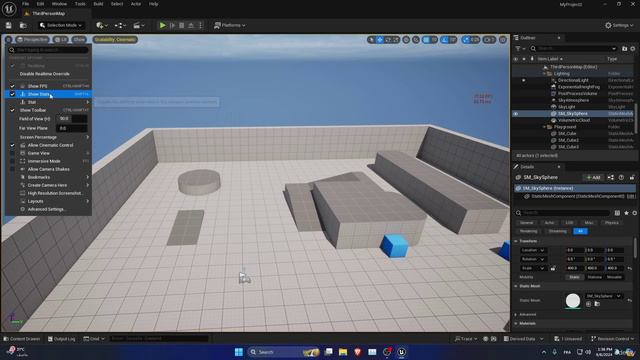The width and height of the screenshot is (640, 360).
Task: Open the Create Camera Here submenu
Action: click(x=49, y=185)
